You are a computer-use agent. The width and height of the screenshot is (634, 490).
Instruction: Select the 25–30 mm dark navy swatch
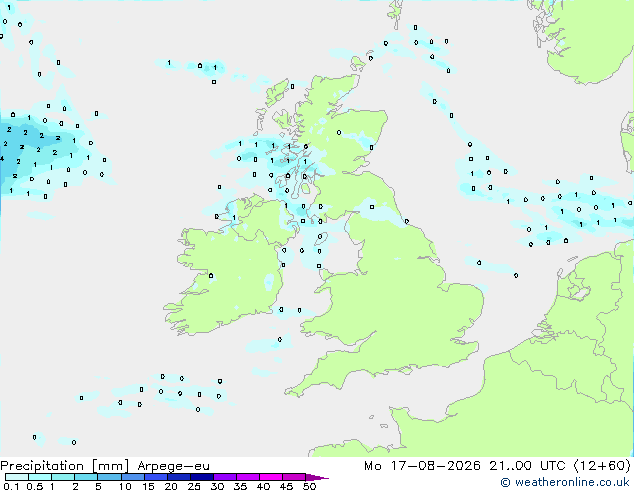(202, 477)
